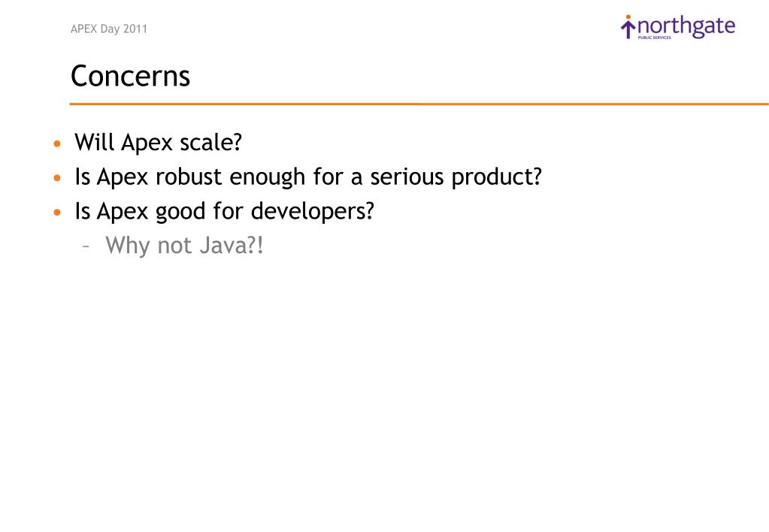Click the orange dot atop the Northgate logo
Screen dimensions: 769x532
click(628, 17)
